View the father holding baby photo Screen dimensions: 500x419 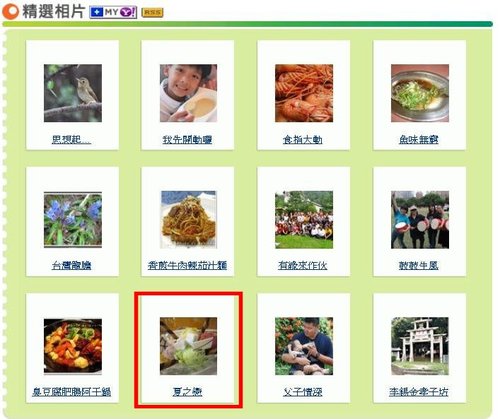point(304,346)
